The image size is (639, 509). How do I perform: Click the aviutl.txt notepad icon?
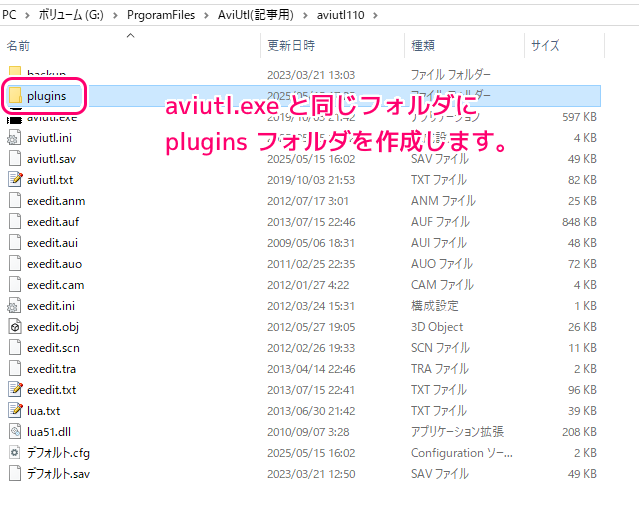[x=15, y=180]
